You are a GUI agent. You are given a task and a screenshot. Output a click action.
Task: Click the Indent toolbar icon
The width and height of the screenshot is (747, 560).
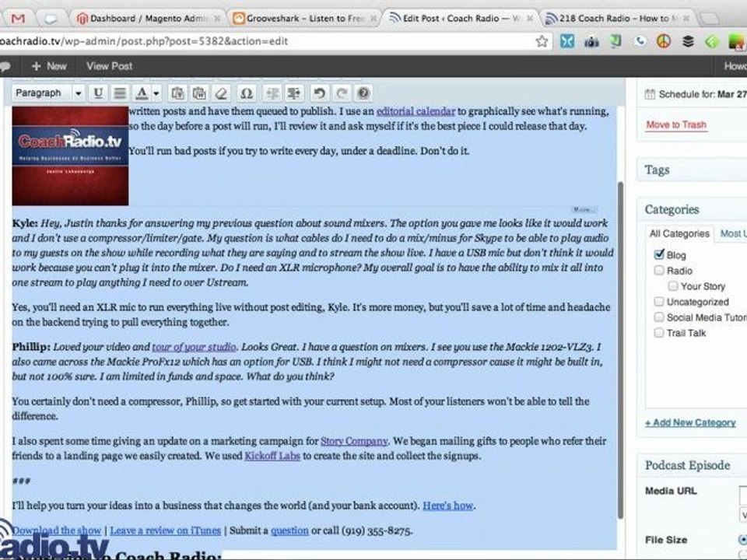pyautogui.click(x=294, y=93)
